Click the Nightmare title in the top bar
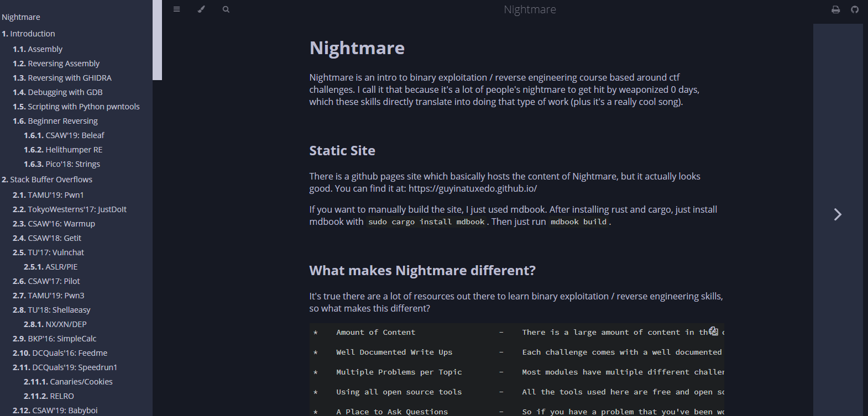The width and height of the screenshot is (868, 416). tap(530, 9)
